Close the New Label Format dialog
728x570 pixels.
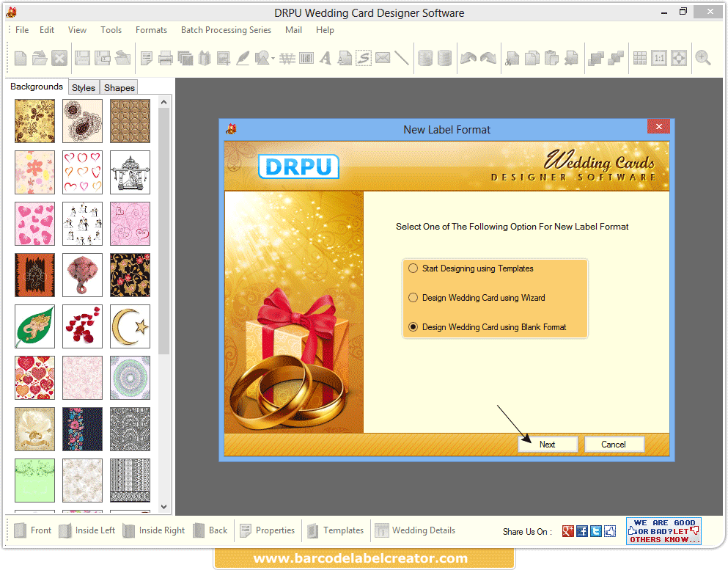coord(659,126)
